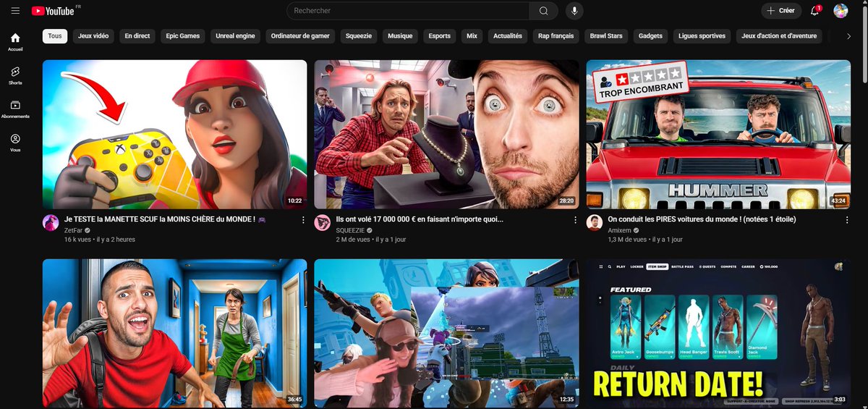Open the Fortnite gameplay thumbnail, 12:35
This screenshot has width=868, height=409.
click(x=446, y=334)
